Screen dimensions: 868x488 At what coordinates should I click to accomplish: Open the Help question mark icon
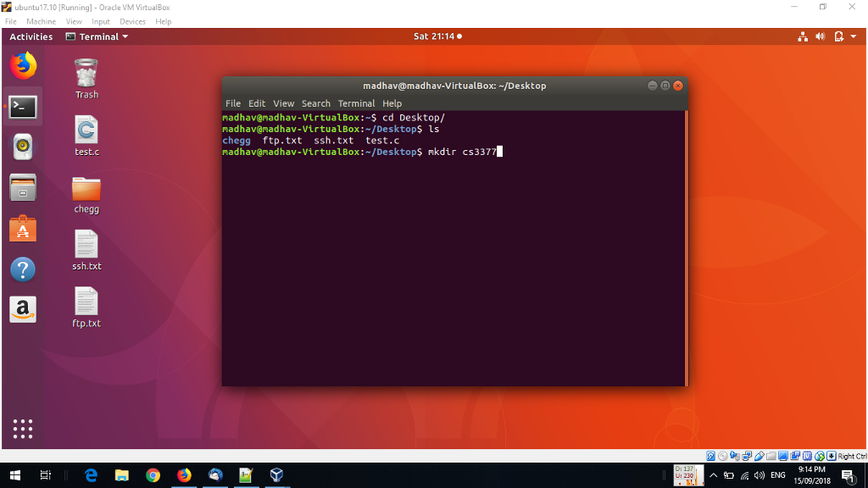pos(23,269)
